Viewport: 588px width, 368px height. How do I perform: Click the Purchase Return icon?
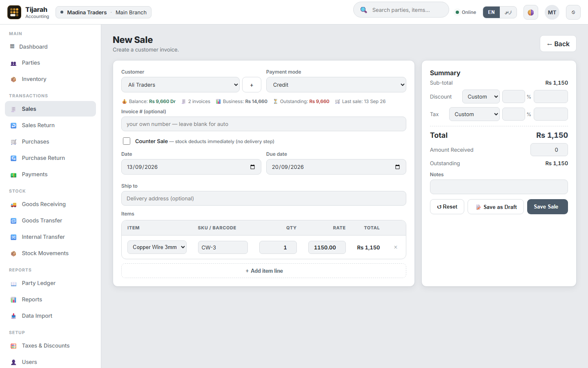coord(13,158)
